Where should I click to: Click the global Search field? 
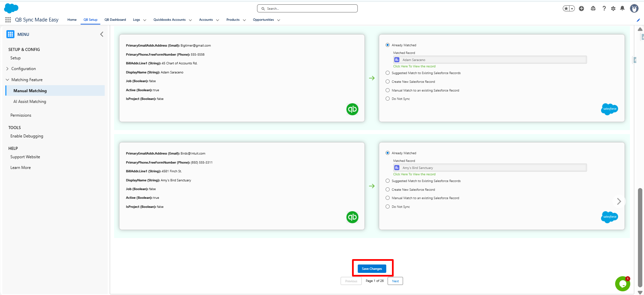point(307,8)
